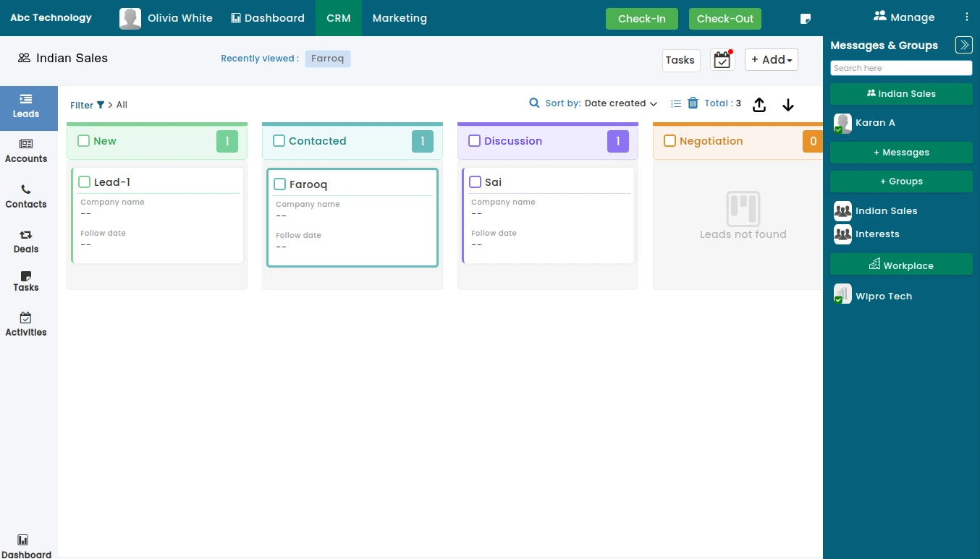Click Karan A's avatar icon
This screenshot has height=559, width=980.
tap(842, 123)
